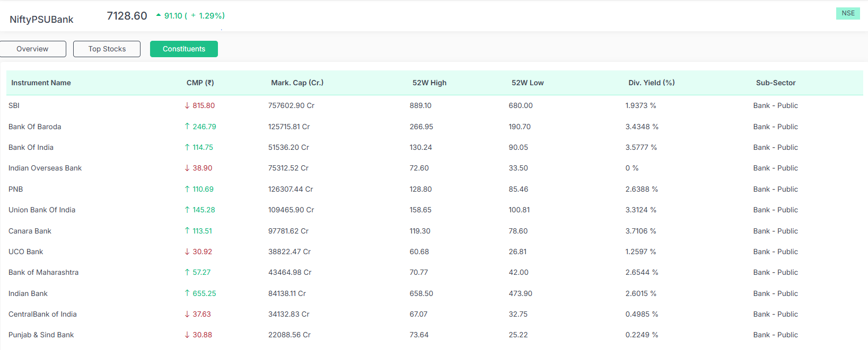Viewport: 868px width, 350px height.
Task: Click the green arrow beside Canara Bank price
Action: pos(187,231)
